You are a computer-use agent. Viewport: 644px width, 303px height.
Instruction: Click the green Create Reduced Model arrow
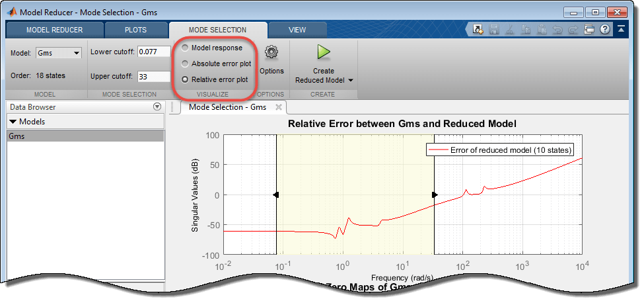click(324, 52)
